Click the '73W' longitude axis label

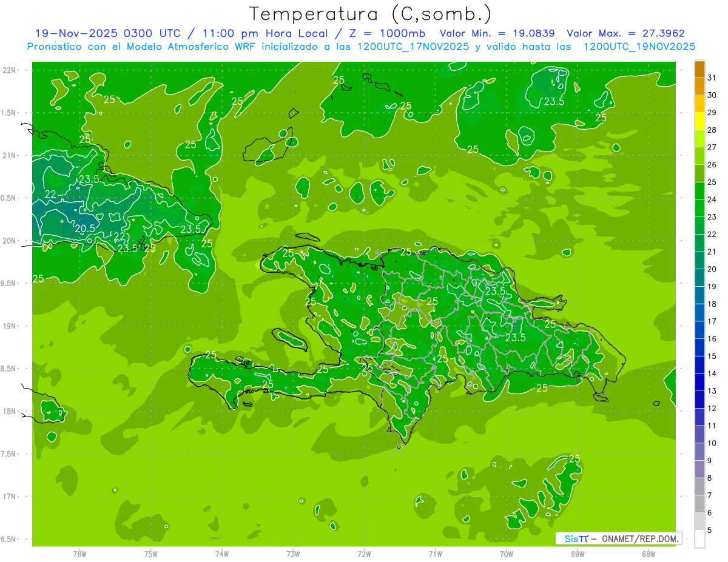(293, 554)
